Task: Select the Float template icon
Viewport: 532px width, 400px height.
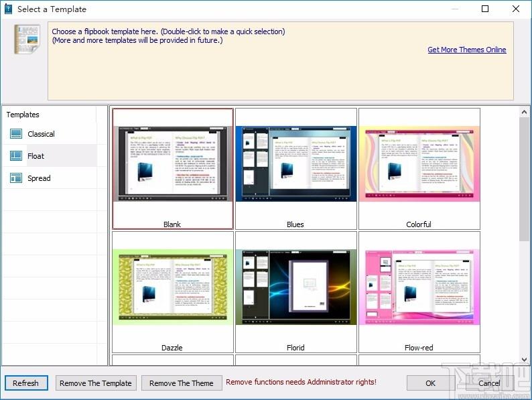Action: pos(16,155)
